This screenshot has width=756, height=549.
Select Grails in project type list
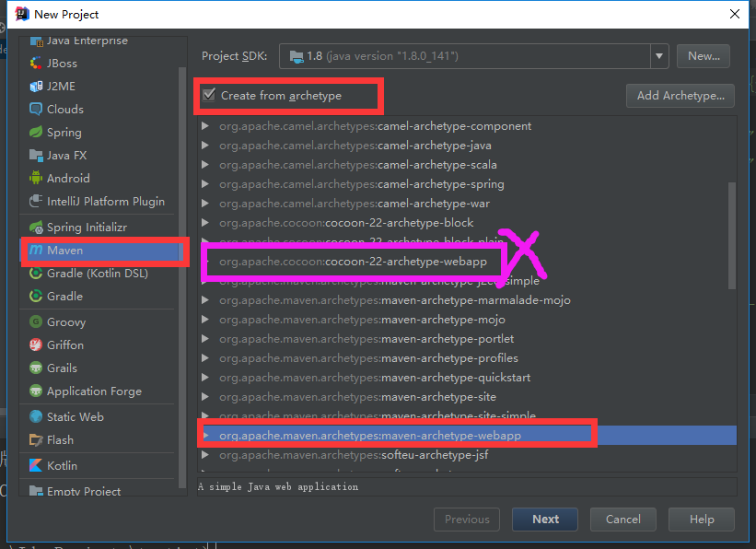click(99, 368)
